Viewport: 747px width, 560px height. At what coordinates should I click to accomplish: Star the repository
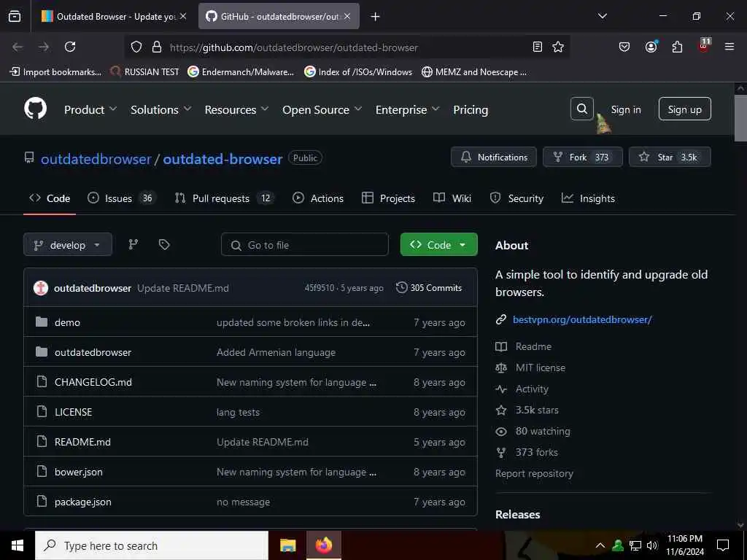point(670,157)
